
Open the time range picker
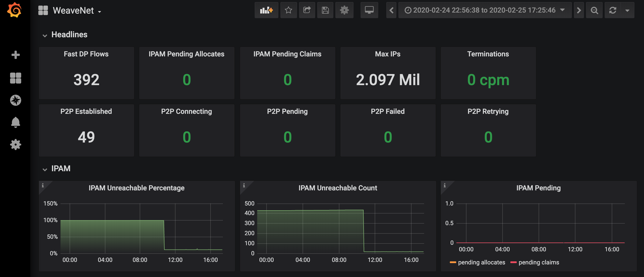(484, 10)
